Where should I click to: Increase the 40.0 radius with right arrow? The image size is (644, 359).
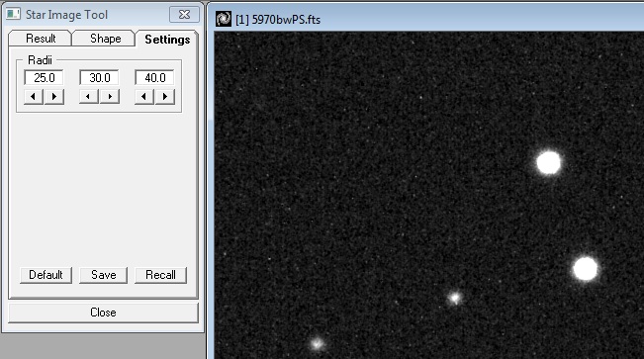tap(165, 97)
